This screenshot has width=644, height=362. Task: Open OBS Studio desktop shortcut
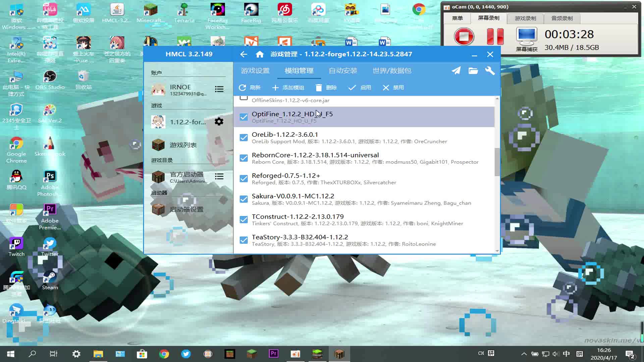point(50,80)
